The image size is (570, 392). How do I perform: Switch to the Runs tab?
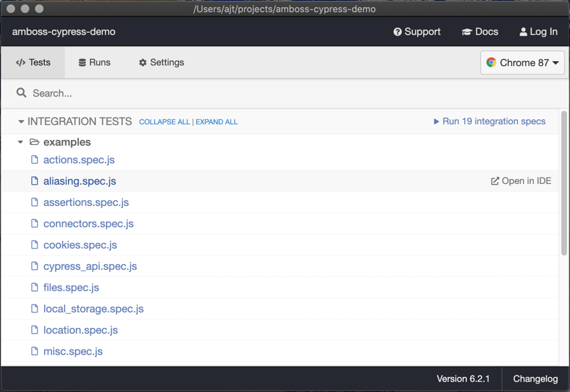95,62
